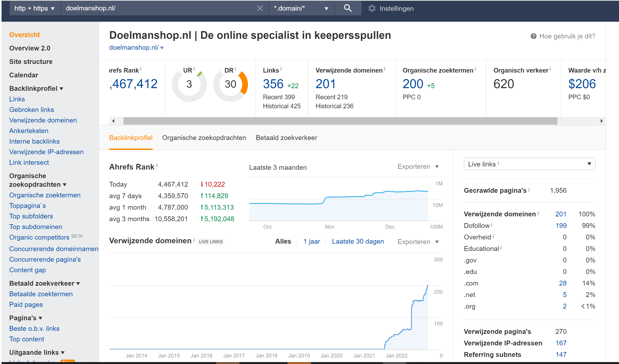Open the http + https protocol dropdown

coord(34,8)
